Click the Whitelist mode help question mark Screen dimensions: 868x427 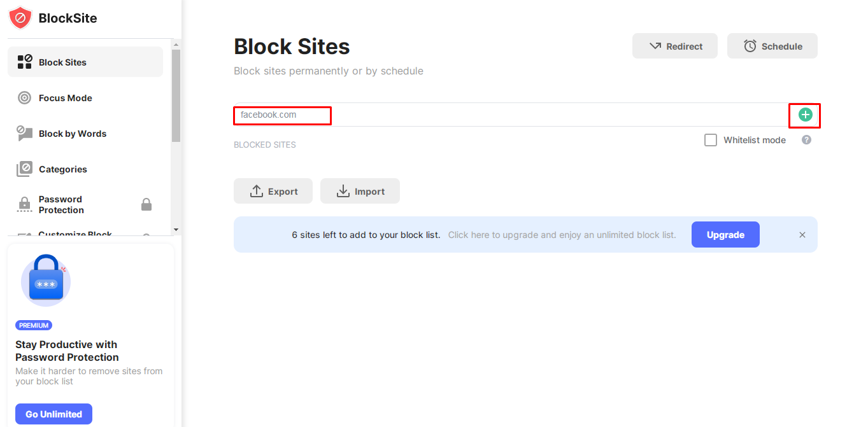[806, 140]
